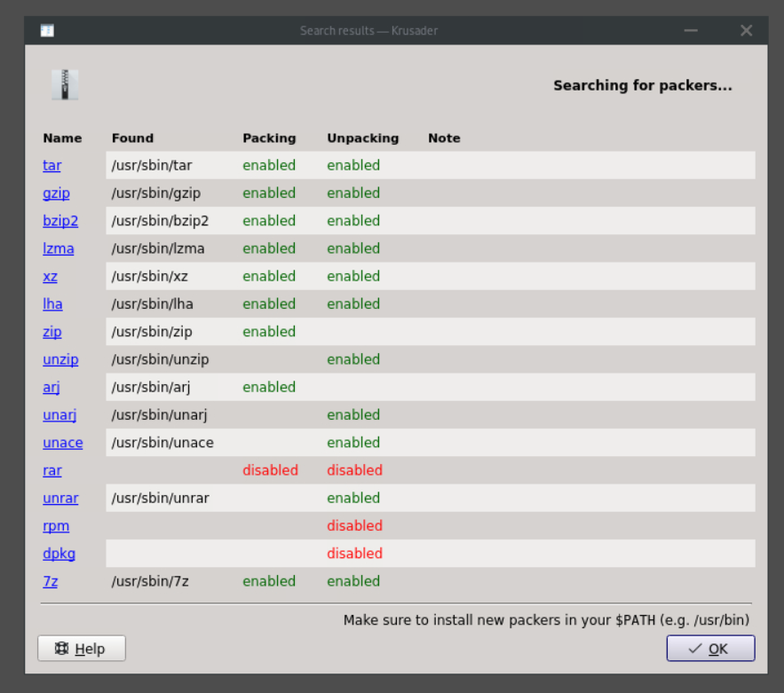Image resolution: width=784 pixels, height=693 pixels.
Task: Click 7z's enabled Unpacking status
Action: (353, 581)
